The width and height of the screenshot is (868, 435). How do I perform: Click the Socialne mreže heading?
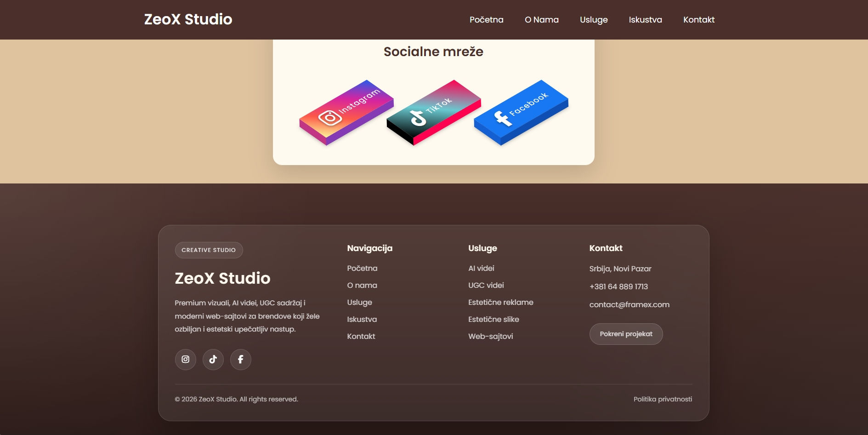tap(434, 52)
